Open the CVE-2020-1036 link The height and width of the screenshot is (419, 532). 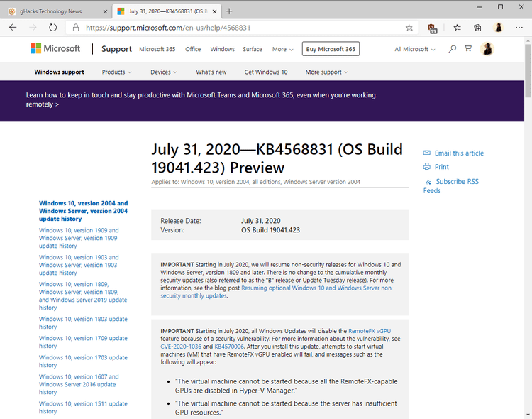[x=181, y=347]
